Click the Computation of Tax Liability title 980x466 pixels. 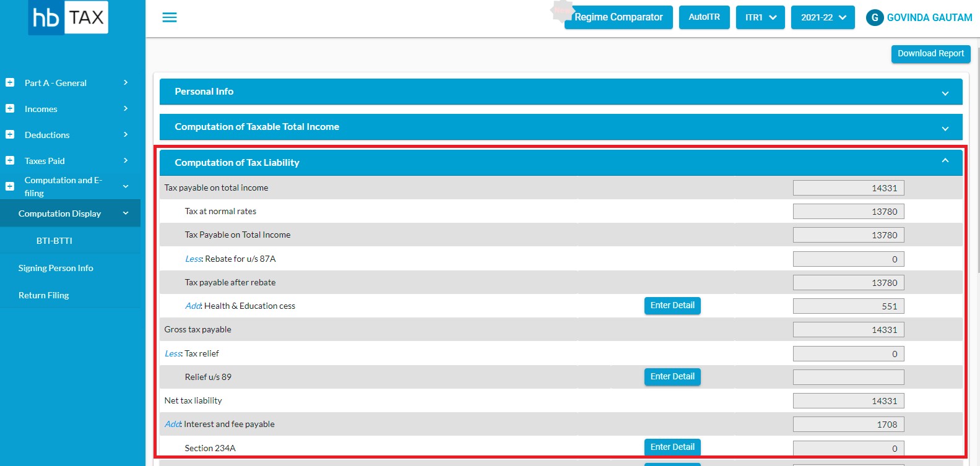(x=237, y=163)
